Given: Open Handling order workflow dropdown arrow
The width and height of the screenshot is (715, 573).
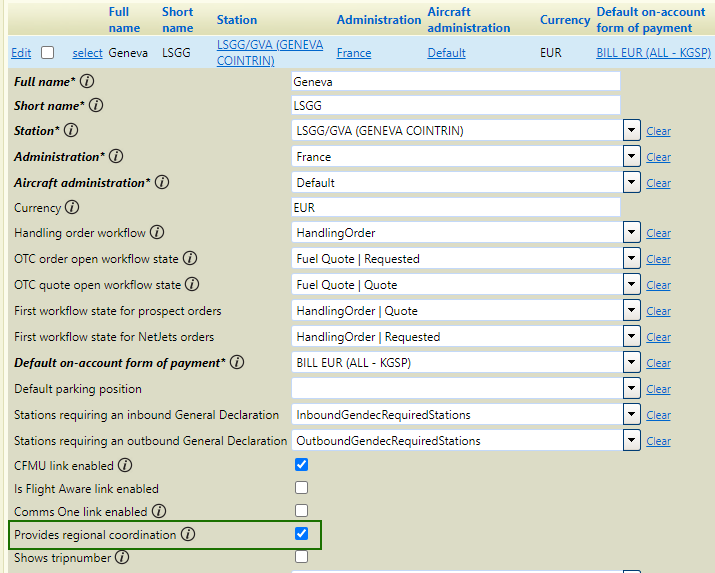Looking at the screenshot, I should click(632, 232).
